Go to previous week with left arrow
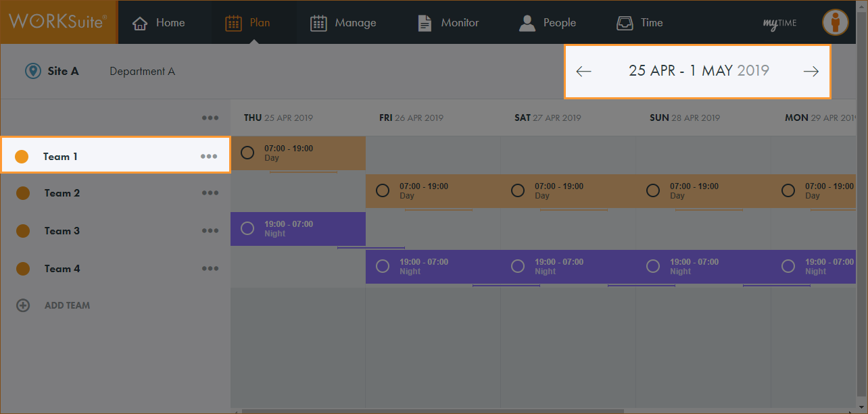This screenshot has height=414, width=868. (583, 72)
